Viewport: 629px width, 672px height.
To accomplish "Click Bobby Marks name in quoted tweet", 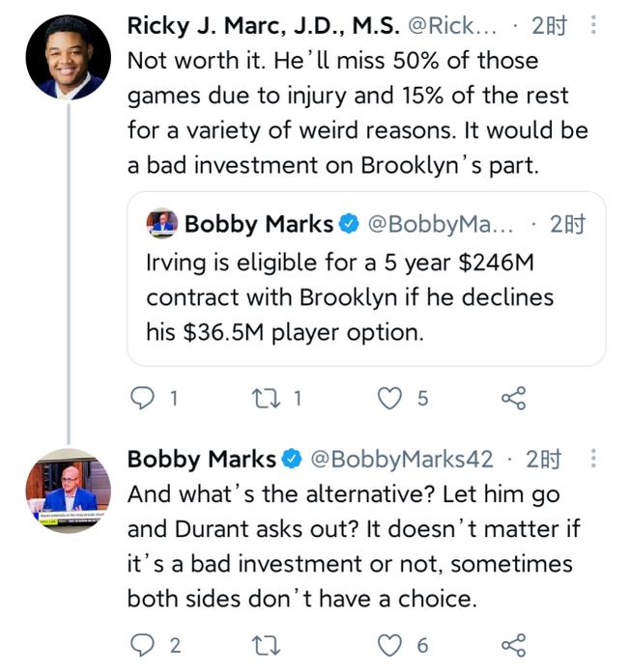I will click(x=258, y=224).
